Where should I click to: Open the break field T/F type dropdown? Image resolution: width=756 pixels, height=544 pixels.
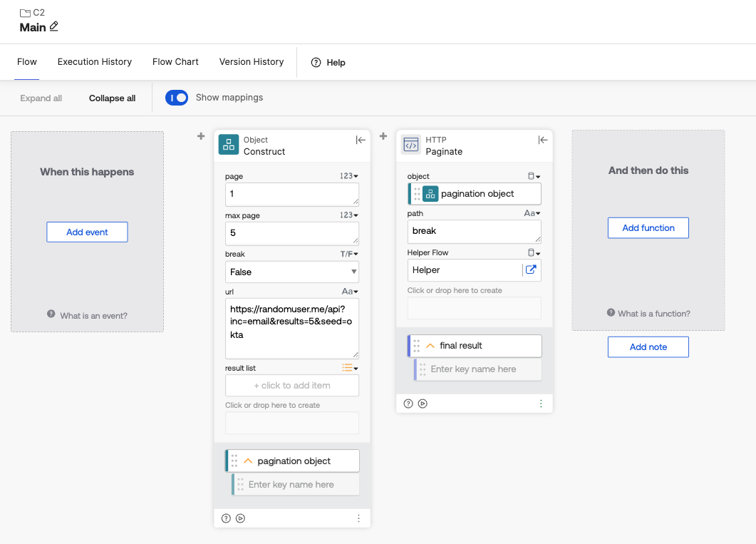(349, 254)
